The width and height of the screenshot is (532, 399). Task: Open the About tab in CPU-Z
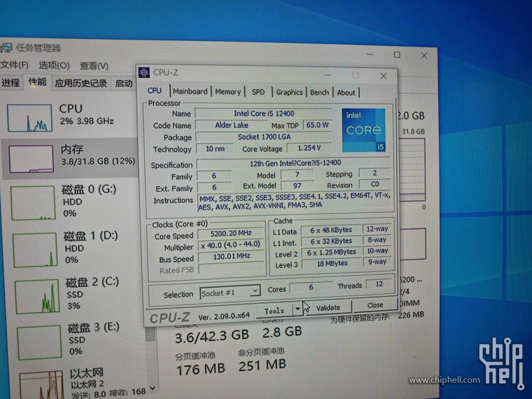346,93
